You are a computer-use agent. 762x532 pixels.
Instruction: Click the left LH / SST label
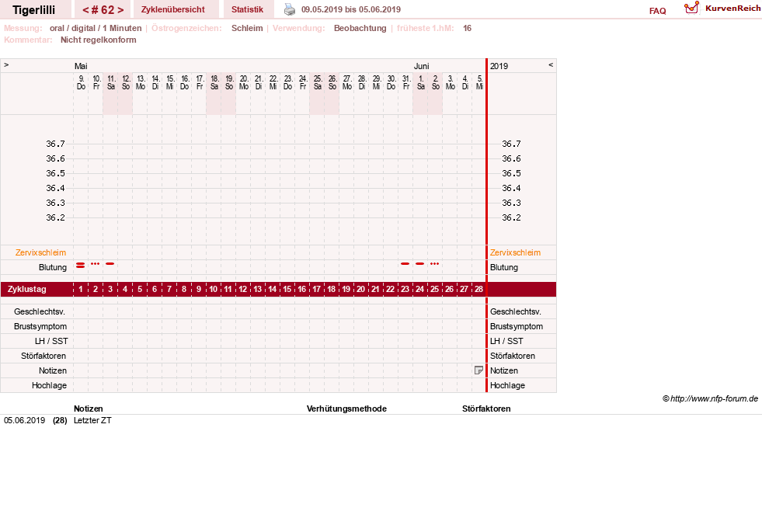point(51,341)
